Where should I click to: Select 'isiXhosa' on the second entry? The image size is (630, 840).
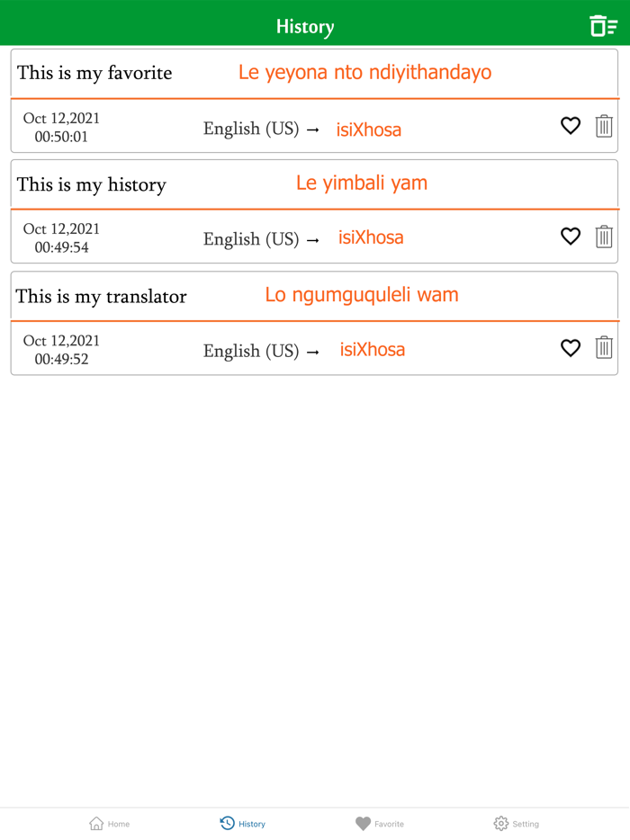click(x=371, y=237)
